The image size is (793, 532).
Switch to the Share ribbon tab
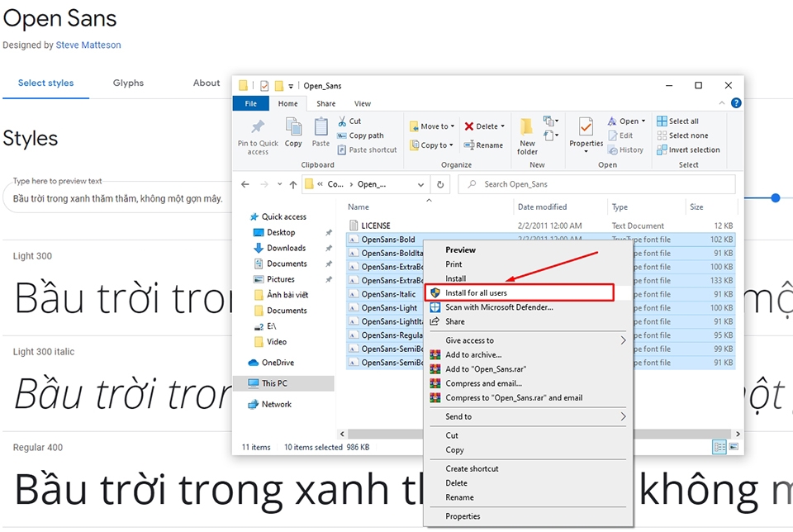(325, 103)
